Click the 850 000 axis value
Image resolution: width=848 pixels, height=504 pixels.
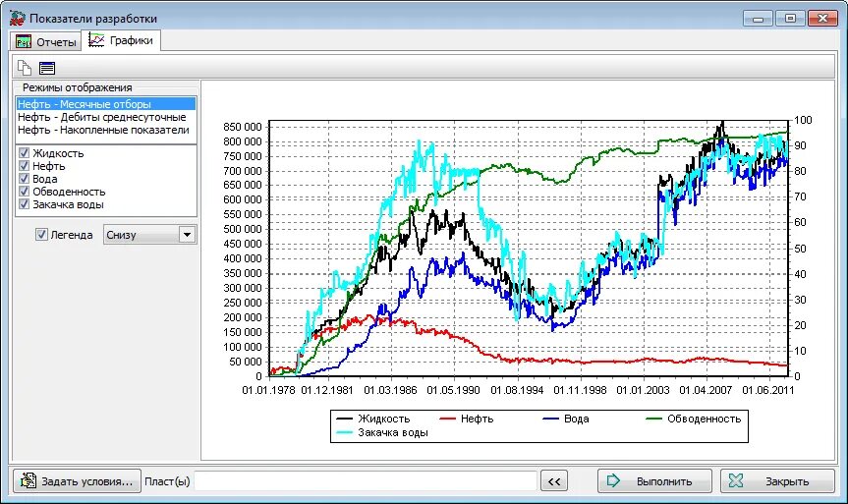(243, 127)
